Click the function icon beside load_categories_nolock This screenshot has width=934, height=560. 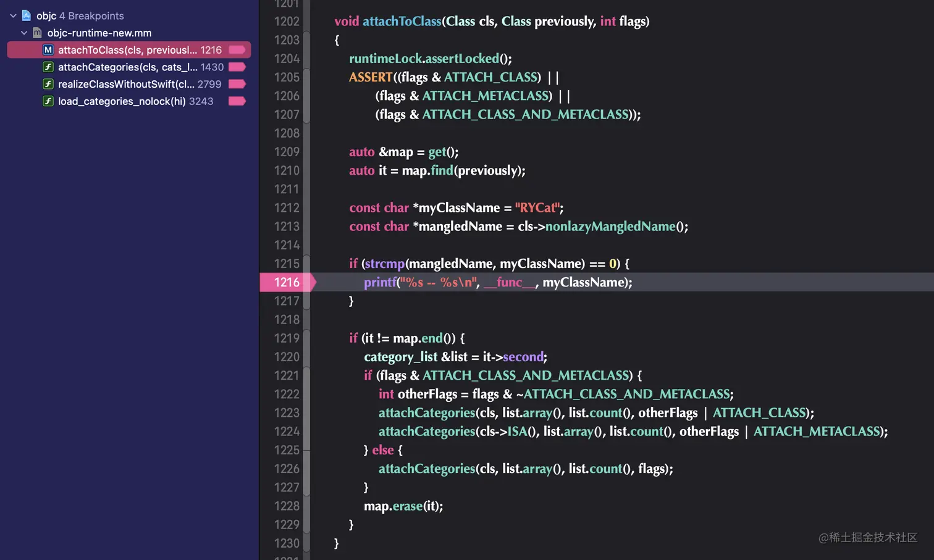click(48, 101)
